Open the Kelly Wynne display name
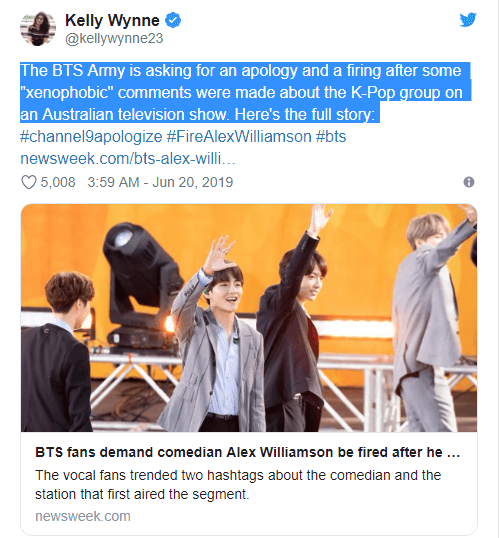500x538 pixels. pos(112,20)
